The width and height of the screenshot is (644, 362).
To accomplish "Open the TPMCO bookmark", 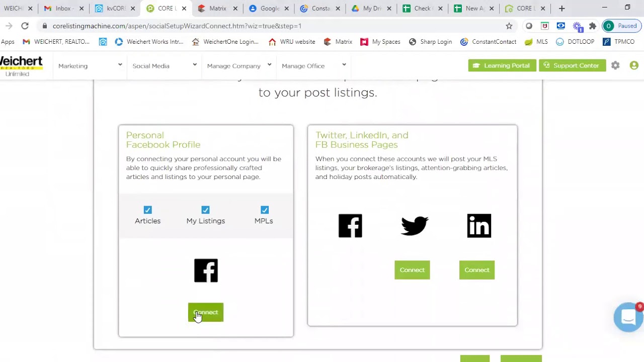I will pyautogui.click(x=619, y=42).
